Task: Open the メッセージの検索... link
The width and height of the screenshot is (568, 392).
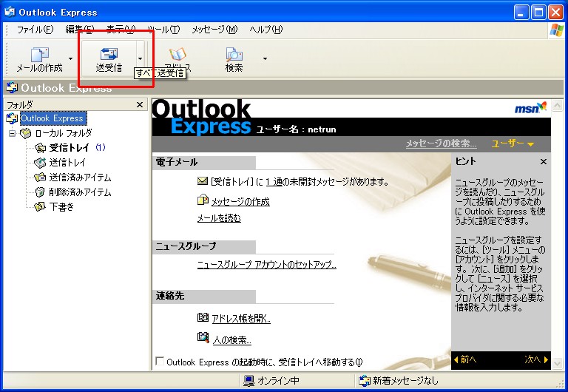Action: (442, 143)
